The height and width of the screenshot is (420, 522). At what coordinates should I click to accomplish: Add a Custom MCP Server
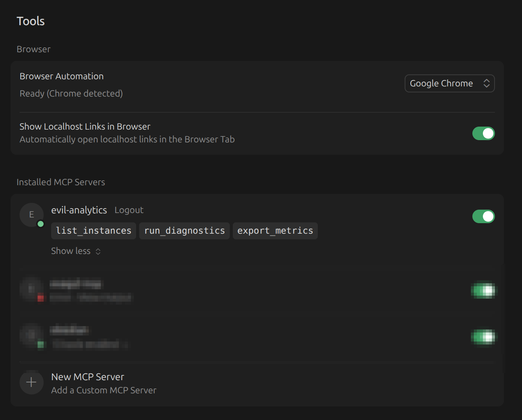[x=103, y=390]
